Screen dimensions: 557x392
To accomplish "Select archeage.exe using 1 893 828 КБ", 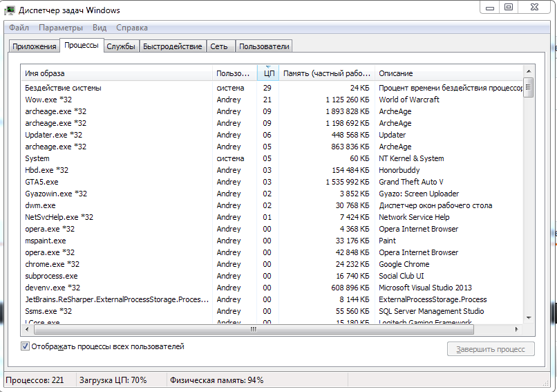I will (x=272, y=111).
